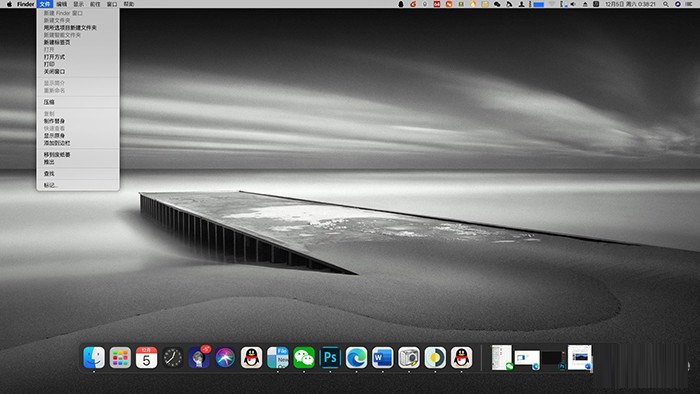This screenshot has width=700, height=394.
Task: Open the Dock app with red badge
Action: tap(199, 357)
